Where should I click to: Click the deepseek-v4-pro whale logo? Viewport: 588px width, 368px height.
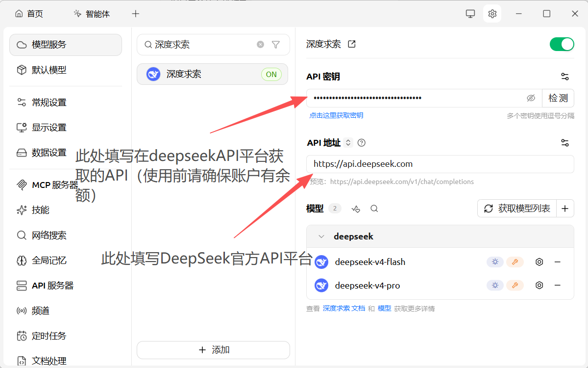click(x=321, y=285)
